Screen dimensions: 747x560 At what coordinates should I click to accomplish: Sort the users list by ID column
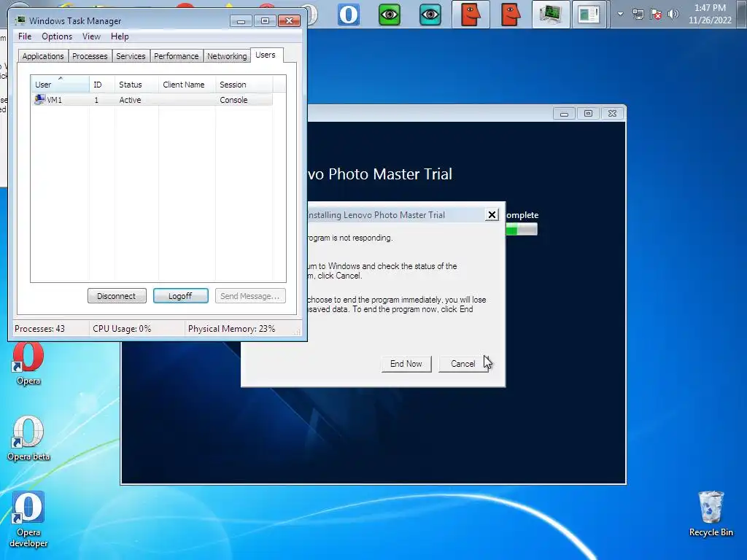[x=102, y=85]
